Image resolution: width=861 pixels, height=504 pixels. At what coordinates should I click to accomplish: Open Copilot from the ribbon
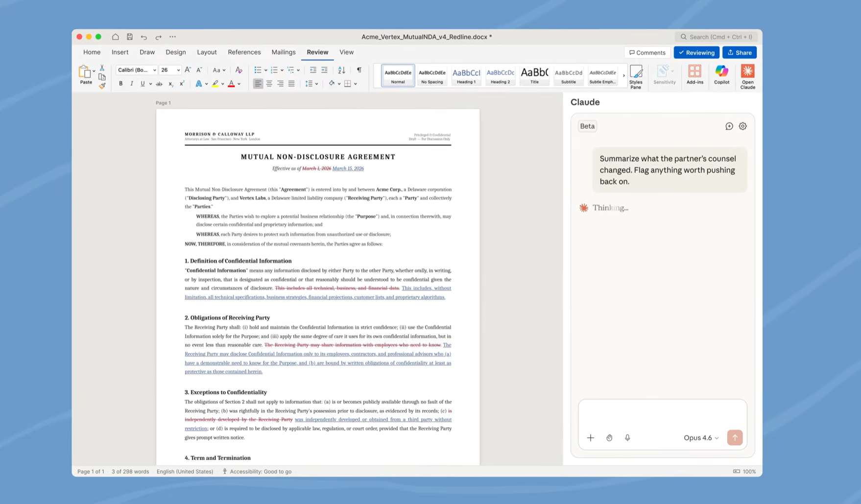tap(721, 74)
